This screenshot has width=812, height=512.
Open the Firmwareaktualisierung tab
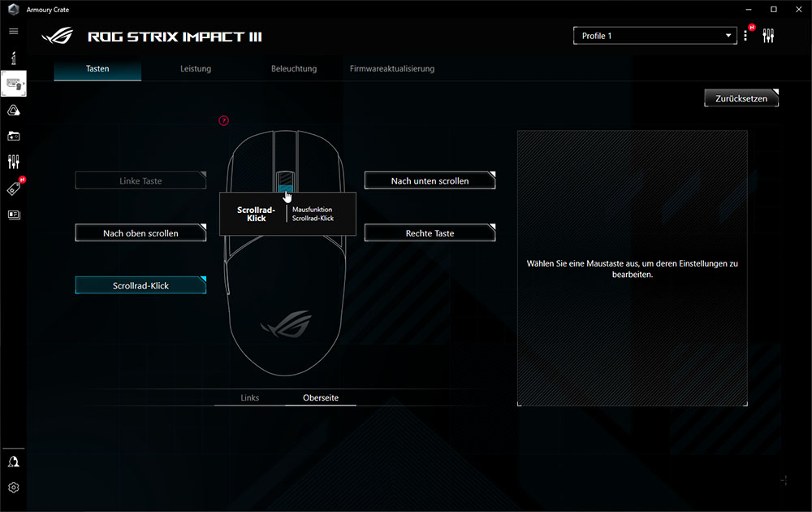click(x=392, y=68)
